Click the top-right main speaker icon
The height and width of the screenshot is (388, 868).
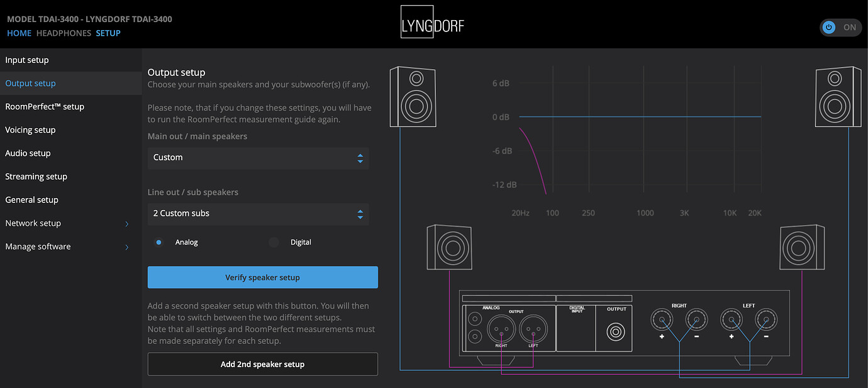[x=838, y=97]
